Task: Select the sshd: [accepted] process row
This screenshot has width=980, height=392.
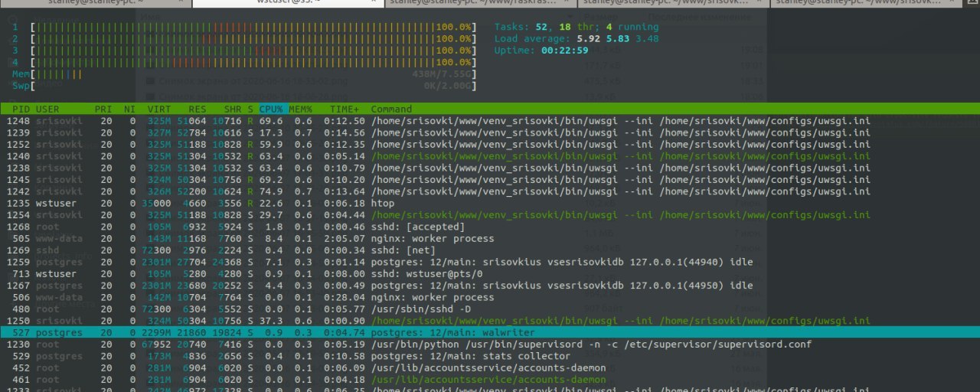Action: pyautogui.click(x=490, y=227)
